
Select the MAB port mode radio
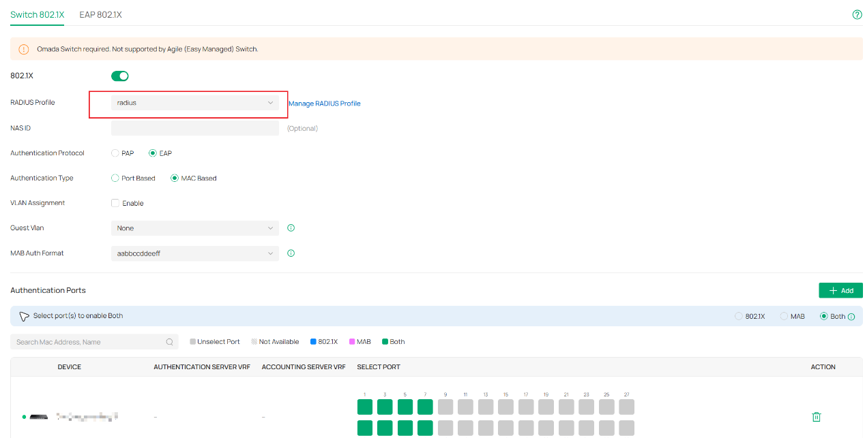tap(783, 317)
